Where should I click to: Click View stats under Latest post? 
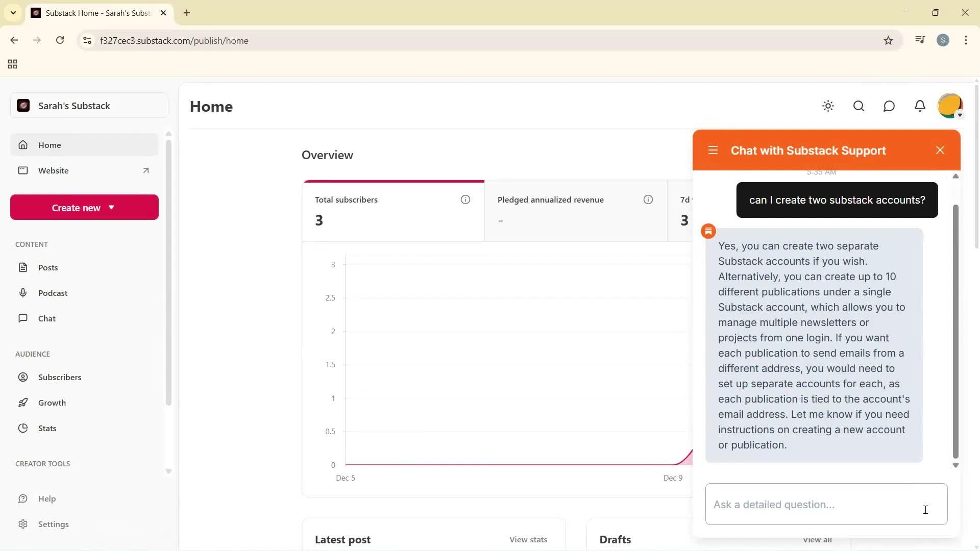[528, 539]
